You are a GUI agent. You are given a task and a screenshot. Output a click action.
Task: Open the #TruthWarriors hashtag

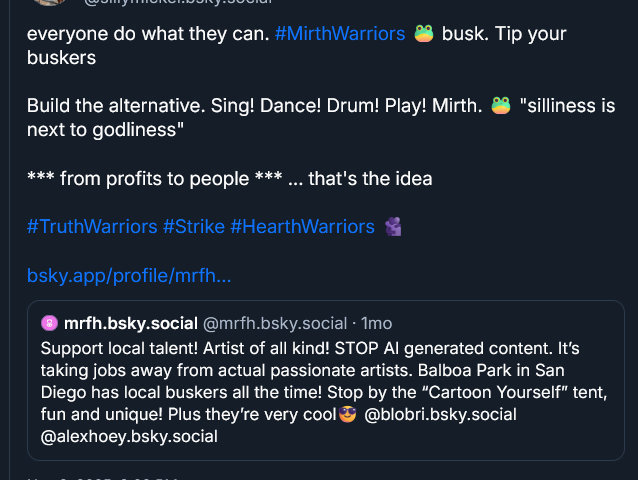click(92, 227)
